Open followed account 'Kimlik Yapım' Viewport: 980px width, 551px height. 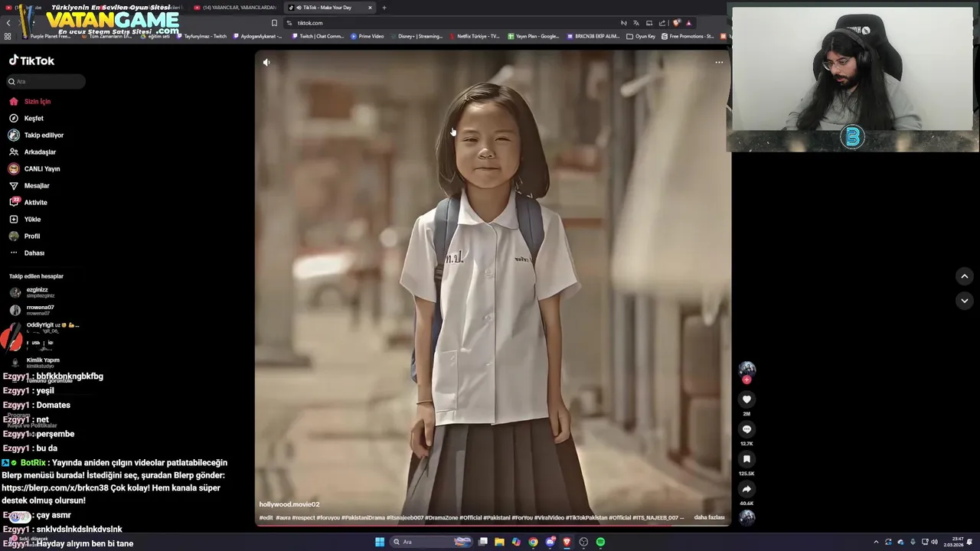[35, 362]
